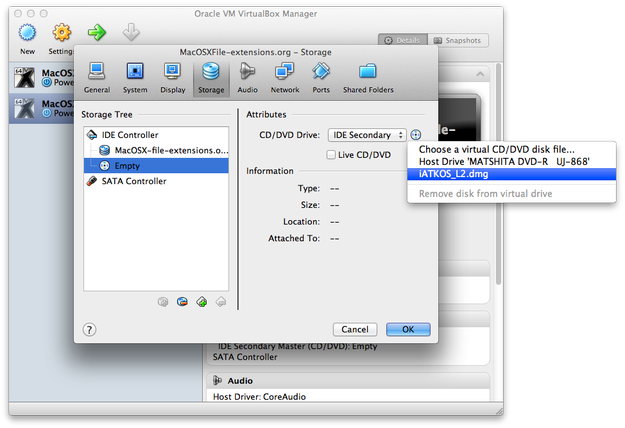The height and width of the screenshot is (428, 625).
Task: Select Host Drive MATSHITA DVD-R menu item
Action: [512, 161]
